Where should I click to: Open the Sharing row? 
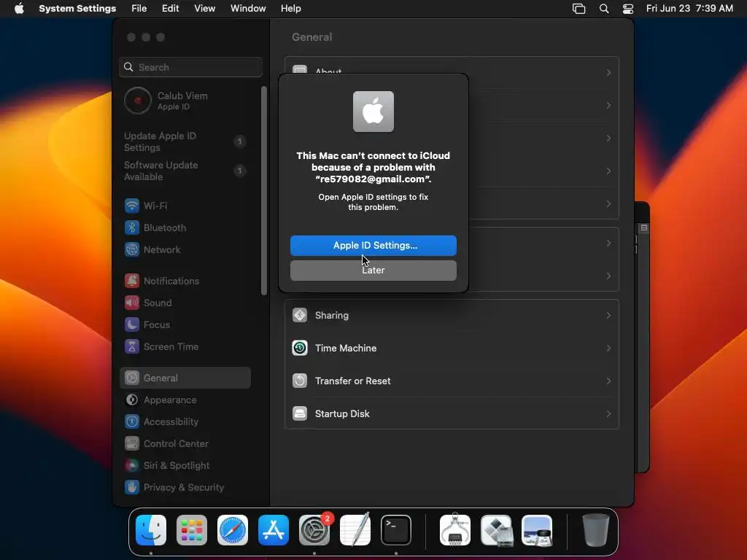[x=452, y=315]
